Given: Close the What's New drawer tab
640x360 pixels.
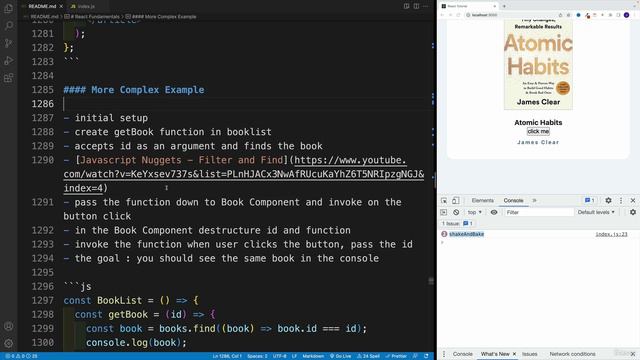Looking at the screenshot, I should 514,354.
